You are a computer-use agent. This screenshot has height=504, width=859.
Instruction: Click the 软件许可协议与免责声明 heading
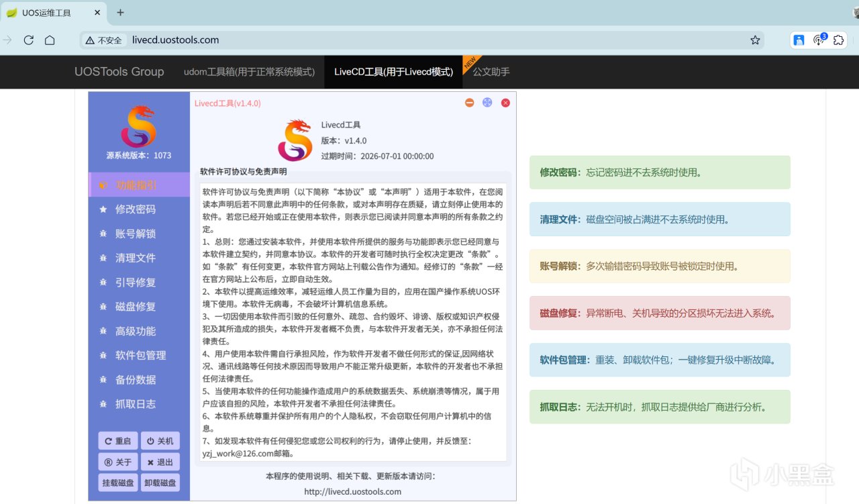point(244,171)
